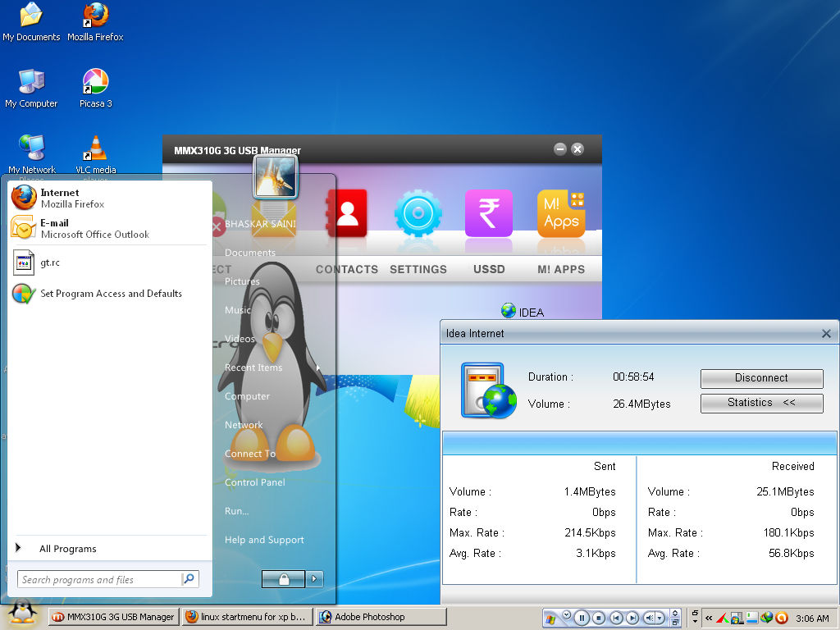Screen dimensions: 840x630
Task: Switch to the M! APPS tab
Action: (561, 269)
